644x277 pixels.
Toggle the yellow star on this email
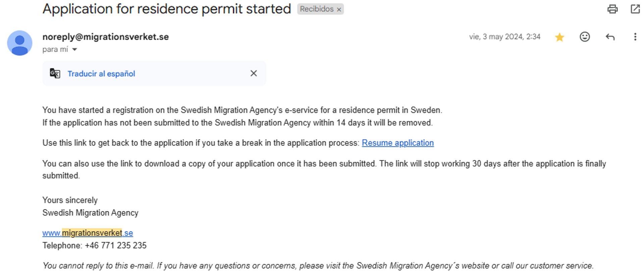559,37
